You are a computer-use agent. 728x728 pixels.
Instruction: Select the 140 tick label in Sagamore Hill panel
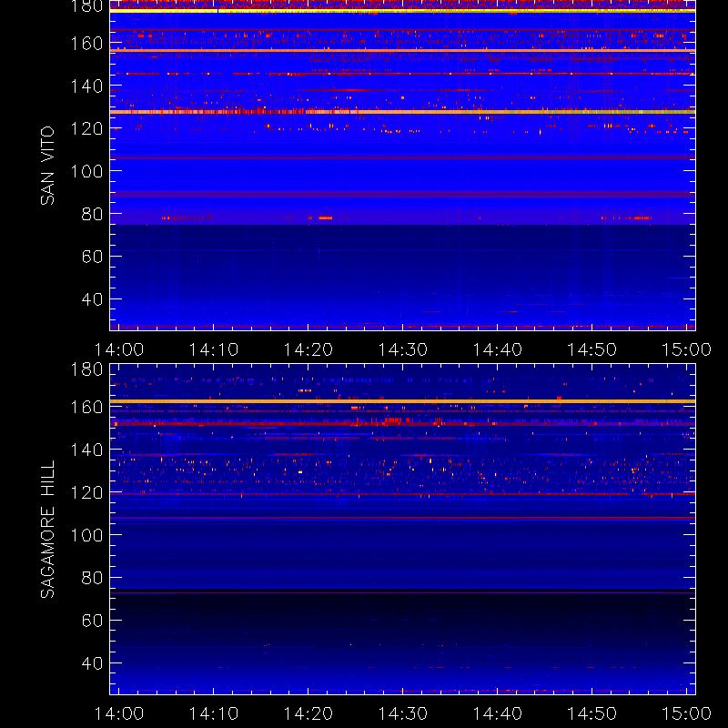(x=86, y=450)
